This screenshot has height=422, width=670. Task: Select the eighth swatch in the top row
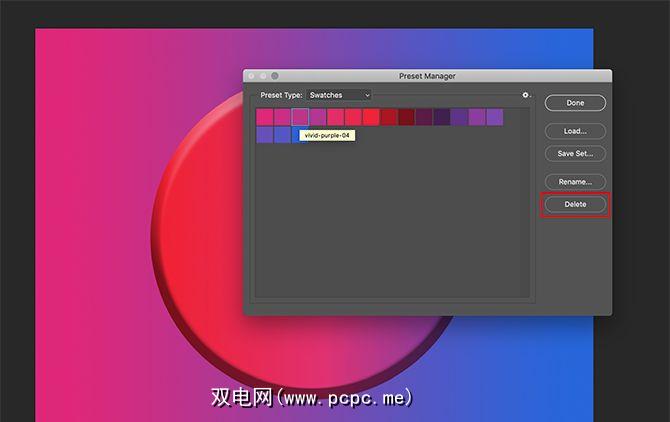[389, 117]
